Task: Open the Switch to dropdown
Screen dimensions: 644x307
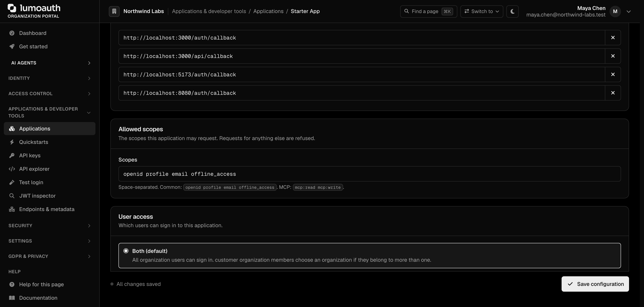Action: click(482, 12)
